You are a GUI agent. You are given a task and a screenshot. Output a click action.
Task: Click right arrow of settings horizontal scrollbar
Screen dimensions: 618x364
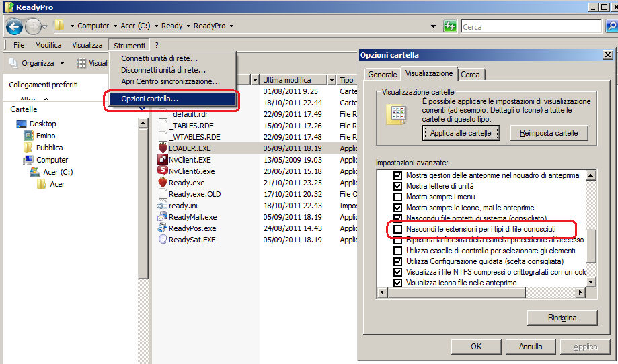[580, 292]
